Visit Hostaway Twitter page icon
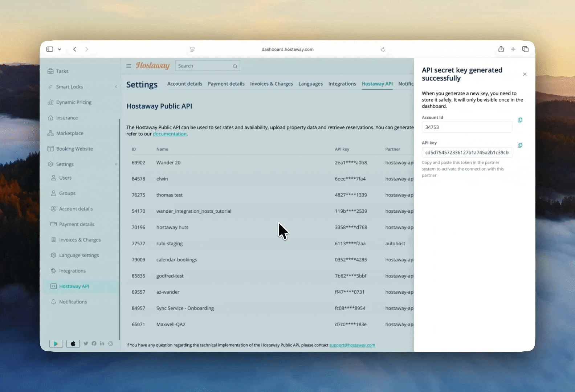The width and height of the screenshot is (575, 392). (86, 343)
